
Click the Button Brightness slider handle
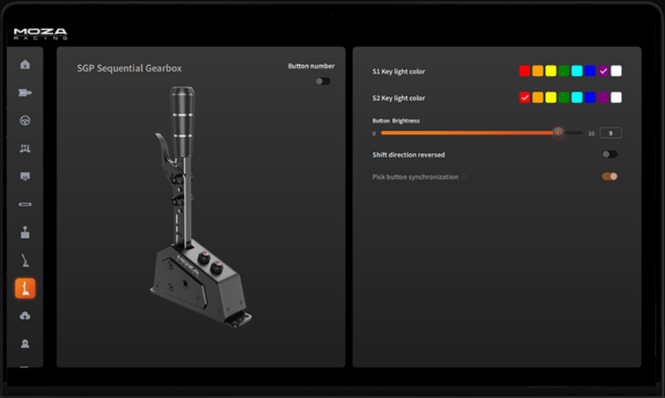click(558, 133)
